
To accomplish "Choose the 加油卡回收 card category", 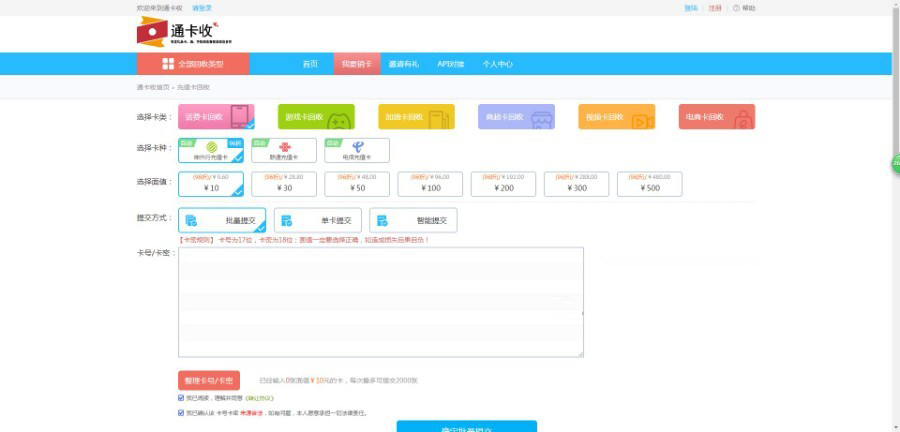I will pyautogui.click(x=416, y=117).
